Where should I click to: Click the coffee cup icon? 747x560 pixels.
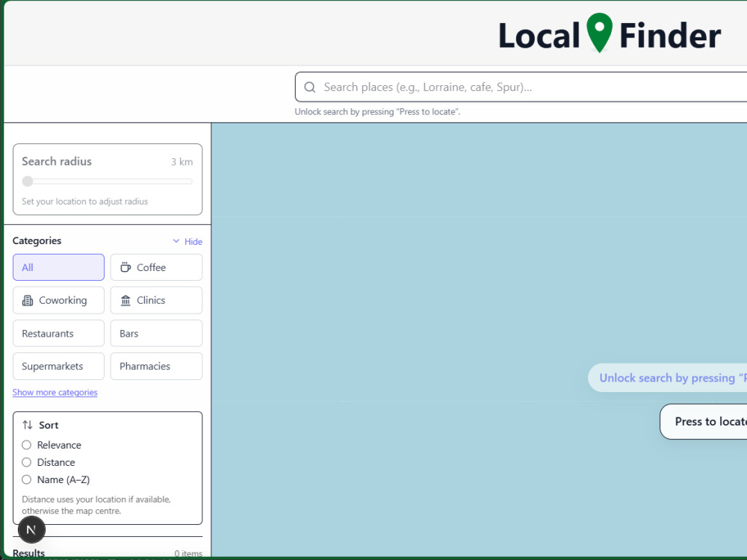point(125,267)
